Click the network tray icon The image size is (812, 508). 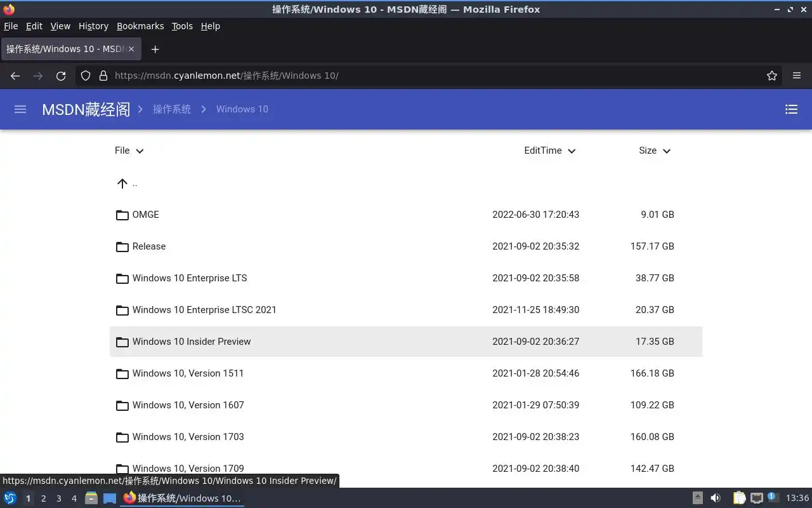pyautogui.click(x=756, y=498)
